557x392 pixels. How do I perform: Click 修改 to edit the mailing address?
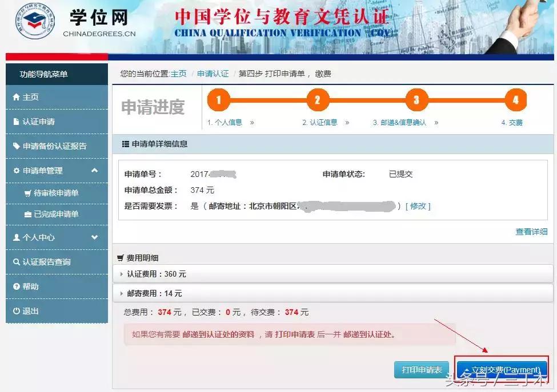click(x=419, y=206)
